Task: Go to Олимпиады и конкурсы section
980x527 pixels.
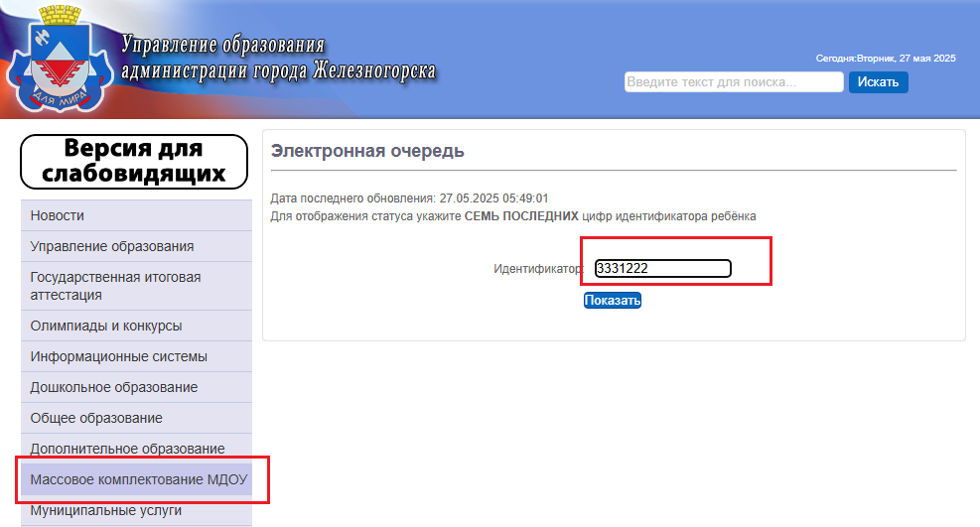Action: pos(136,326)
